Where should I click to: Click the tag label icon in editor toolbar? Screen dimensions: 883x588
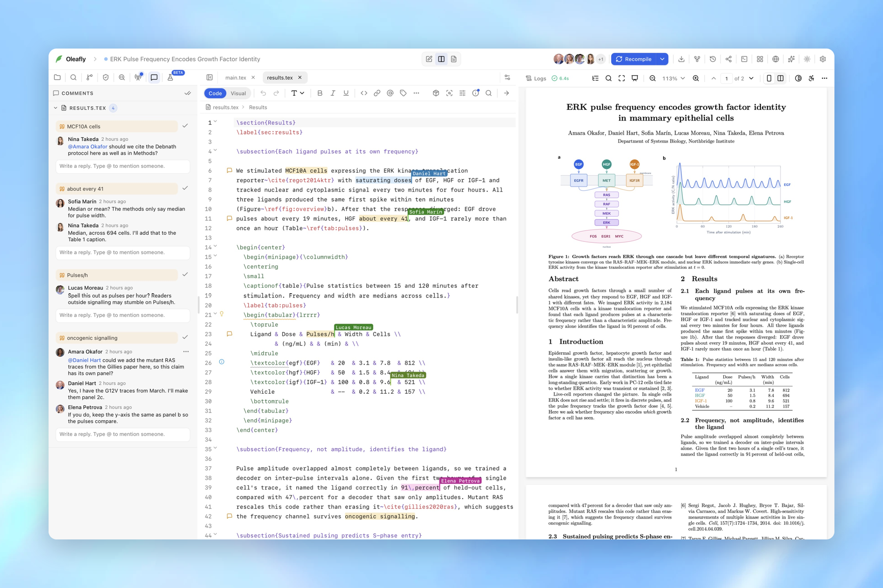pyautogui.click(x=403, y=93)
